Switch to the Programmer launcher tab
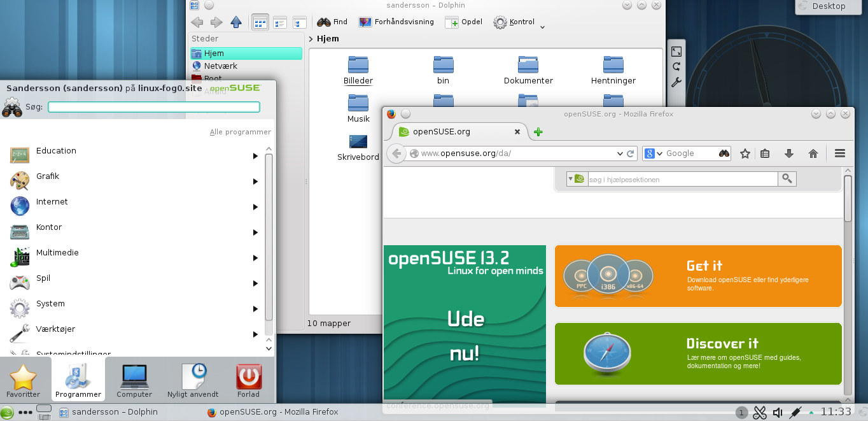Screen dimensions: 868x421 (x=78, y=380)
